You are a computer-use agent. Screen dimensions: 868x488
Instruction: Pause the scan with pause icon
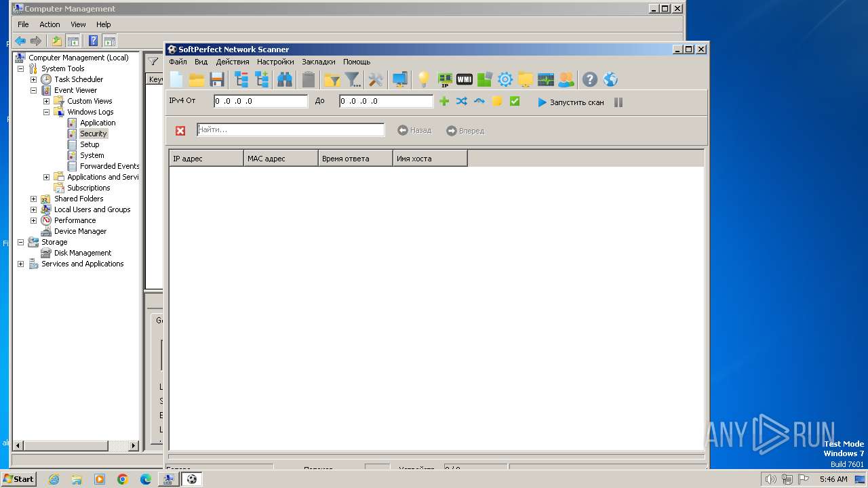coord(618,102)
